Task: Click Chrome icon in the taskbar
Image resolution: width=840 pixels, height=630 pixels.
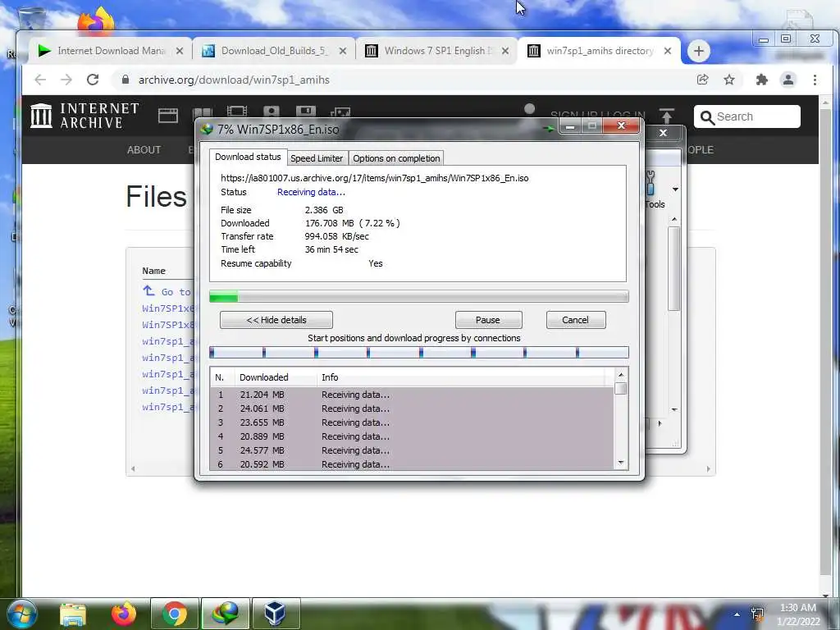Action: [175, 614]
